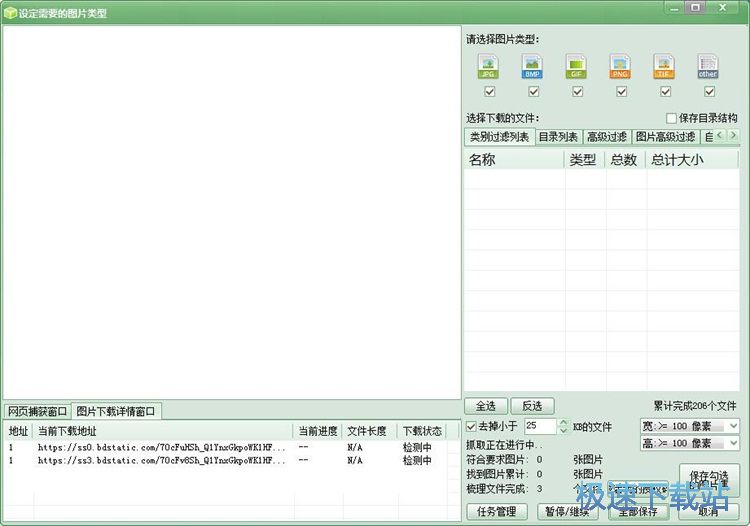
Task: Click the BMP file type icon
Action: tap(532, 67)
